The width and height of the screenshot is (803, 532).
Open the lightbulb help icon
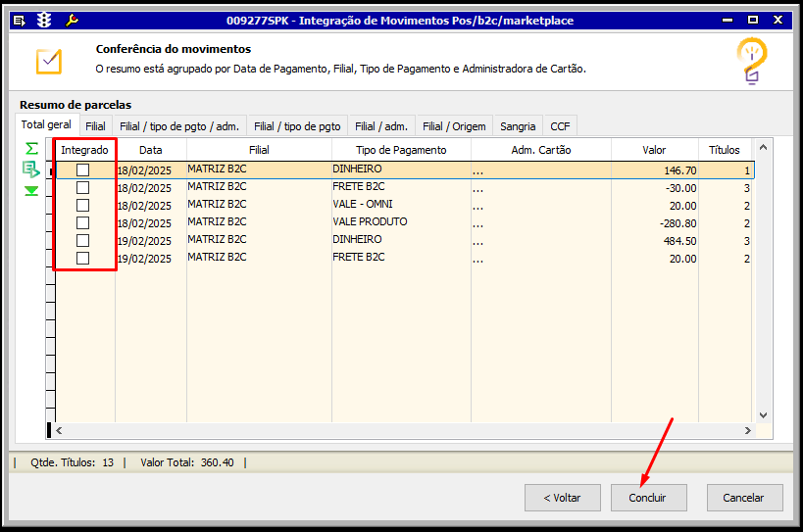(751, 61)
